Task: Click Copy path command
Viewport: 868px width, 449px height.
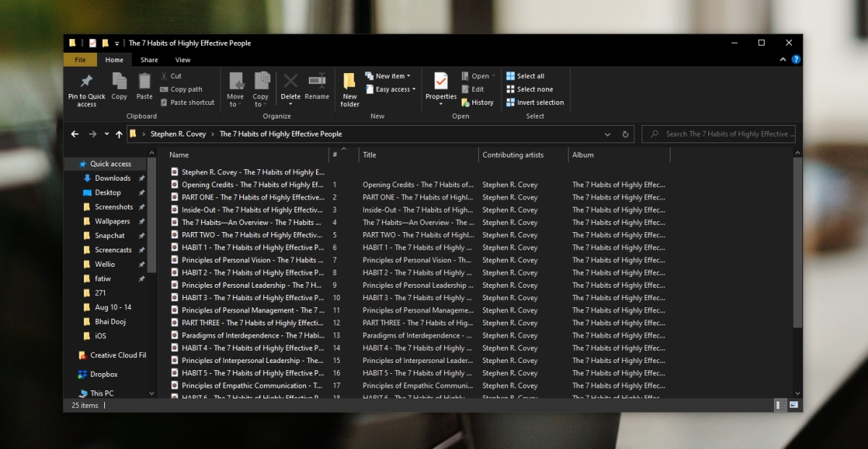Action: pos(181,90)
